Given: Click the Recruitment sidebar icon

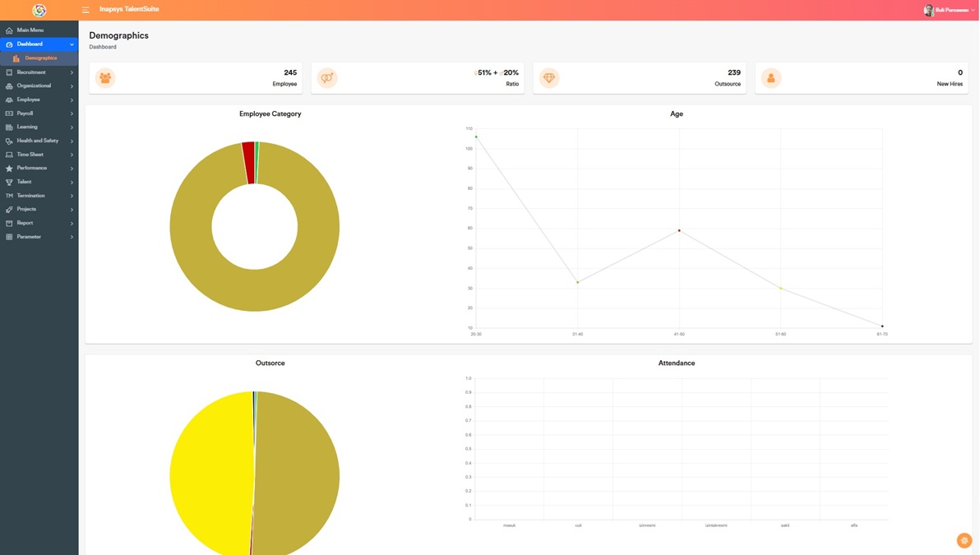Looking at the screenshot, I should pos(9,72).
